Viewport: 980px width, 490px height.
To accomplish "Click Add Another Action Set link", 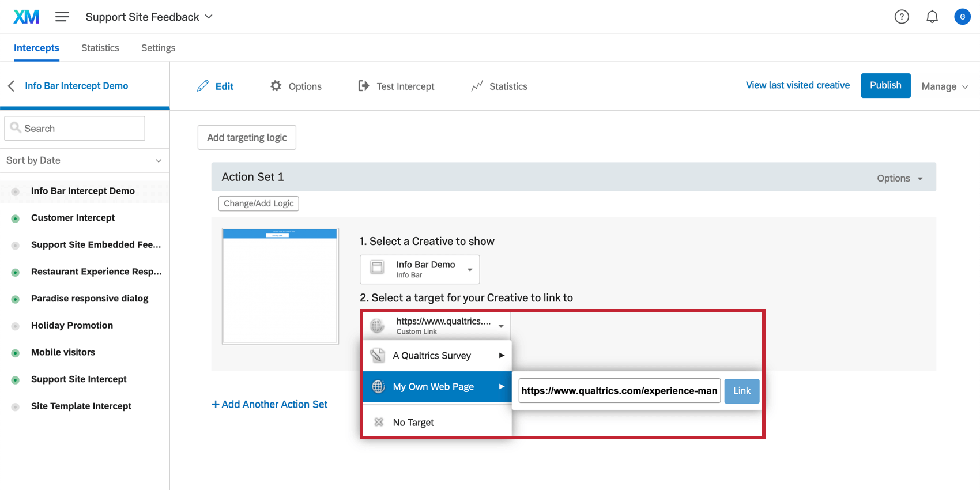I will coord(270,405).
